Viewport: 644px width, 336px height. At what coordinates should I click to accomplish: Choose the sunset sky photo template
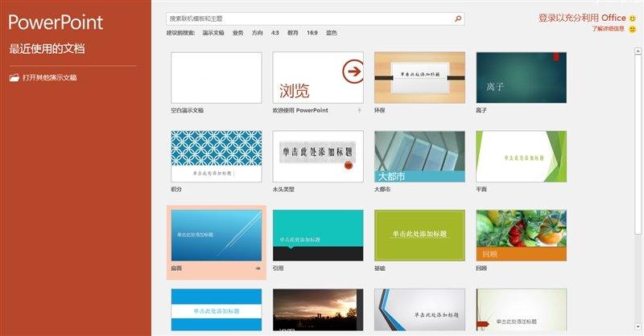point(318,309)
